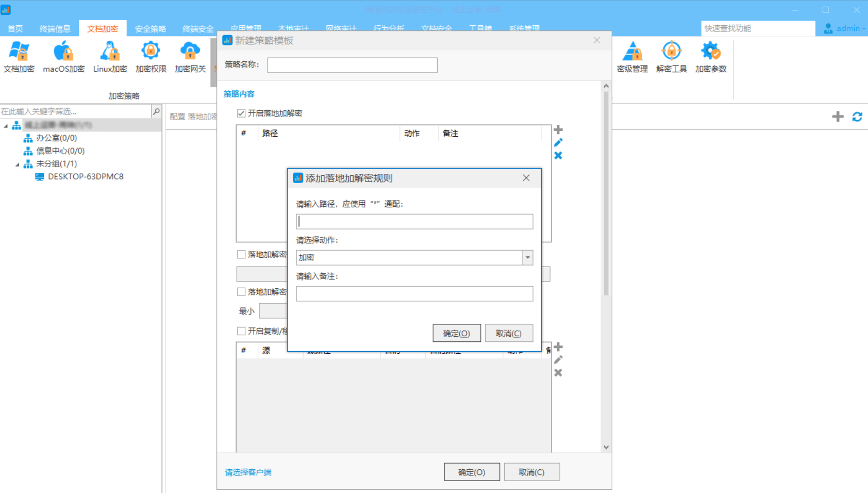Image resolution: width=868 pixels, height=493 pixels.
Task: Delete an entry from the 源 copy table
Action: pos(558,372)
